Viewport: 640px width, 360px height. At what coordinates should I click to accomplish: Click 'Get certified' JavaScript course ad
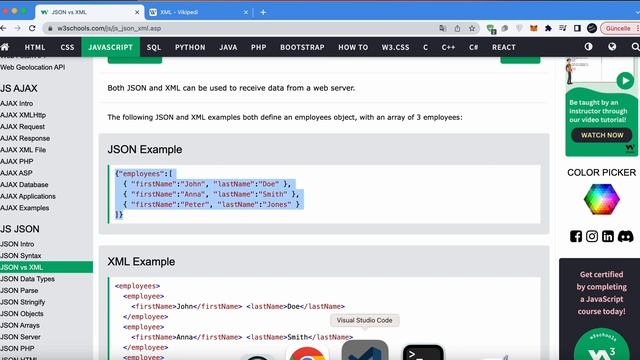[601, 309]
